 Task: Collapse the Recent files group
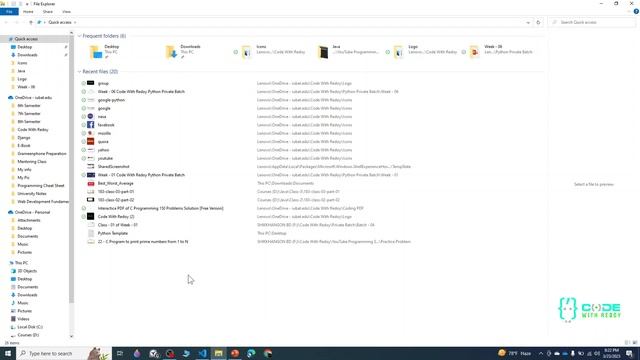click(79, 71)
